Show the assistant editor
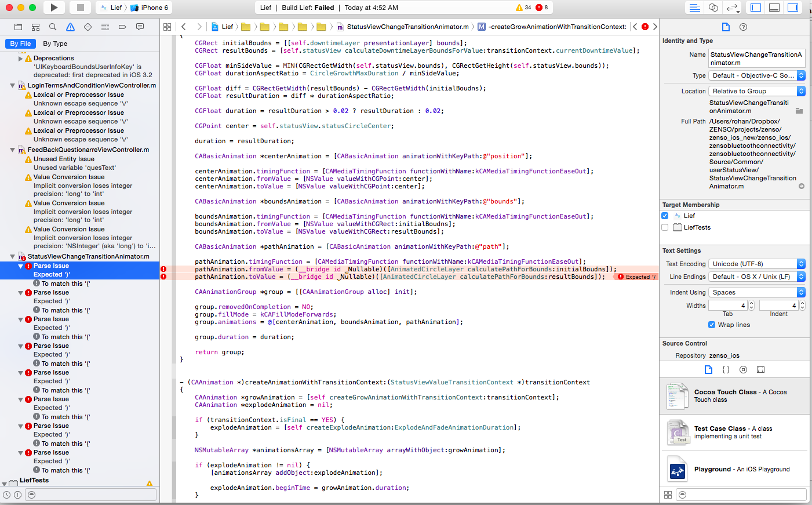Image resolution: width=812 pixels, height=505 pixels. tap(713, 8)
